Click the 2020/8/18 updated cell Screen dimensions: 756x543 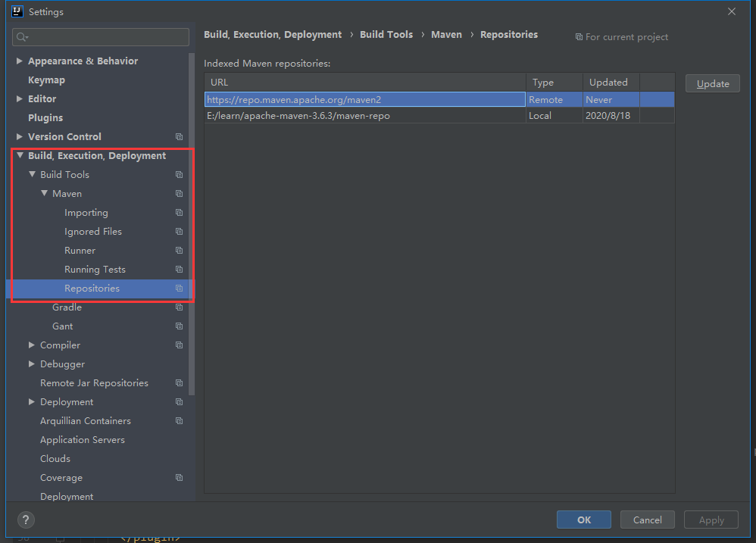611,116
